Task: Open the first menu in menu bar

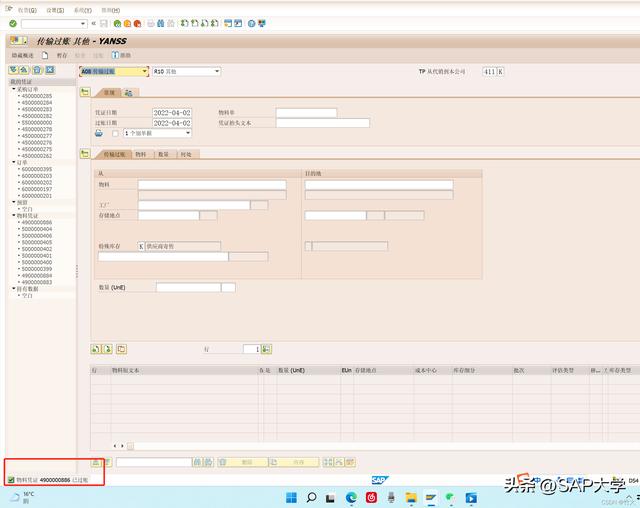Action: click(27, 10)
